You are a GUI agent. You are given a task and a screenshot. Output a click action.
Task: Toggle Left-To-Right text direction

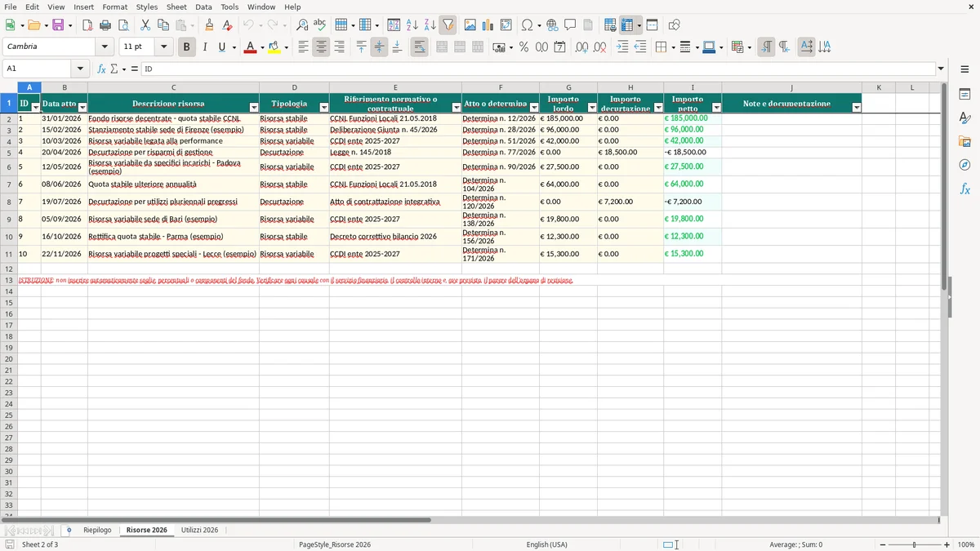click(766, 47)
